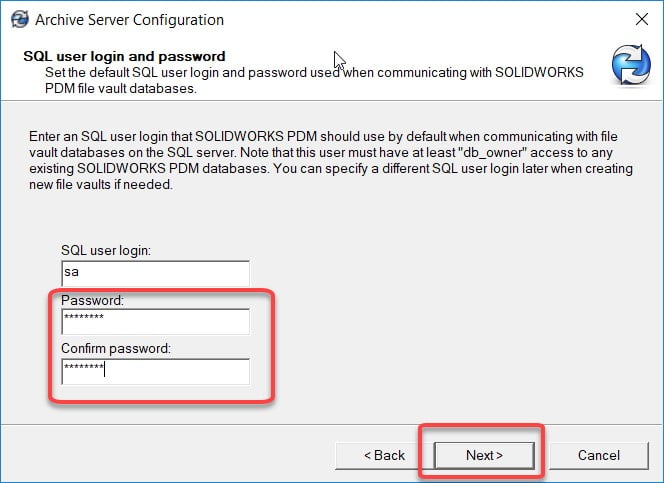Viewport: 664px width, 483px height.
Task: Click inside the Password input box
Action: tap(155, 321)
